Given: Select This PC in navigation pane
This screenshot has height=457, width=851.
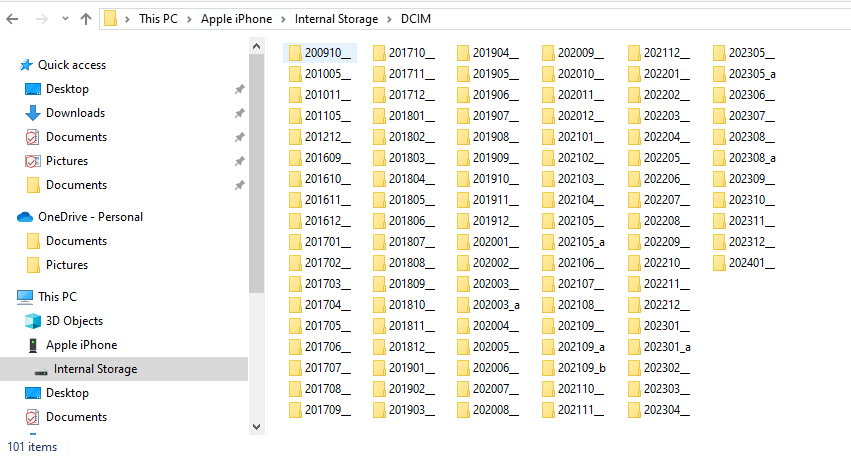Looking at the screenshot, I should click(x=56, y=297).
